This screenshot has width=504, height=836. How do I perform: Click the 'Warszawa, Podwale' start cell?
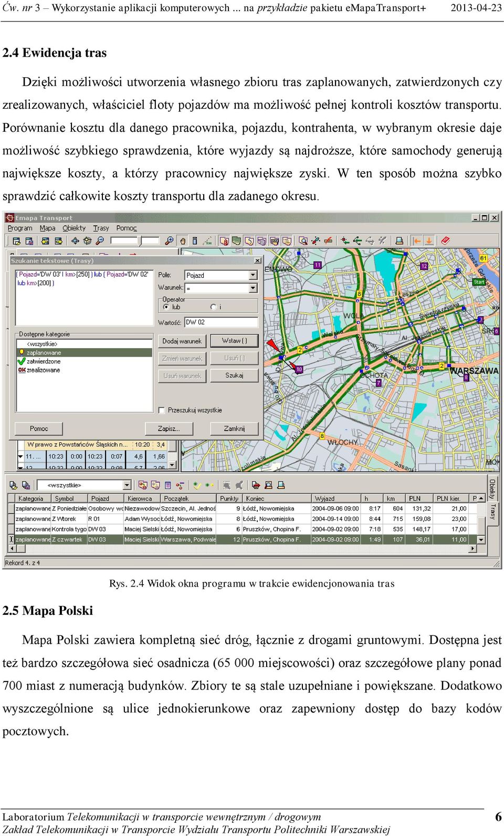188,539
